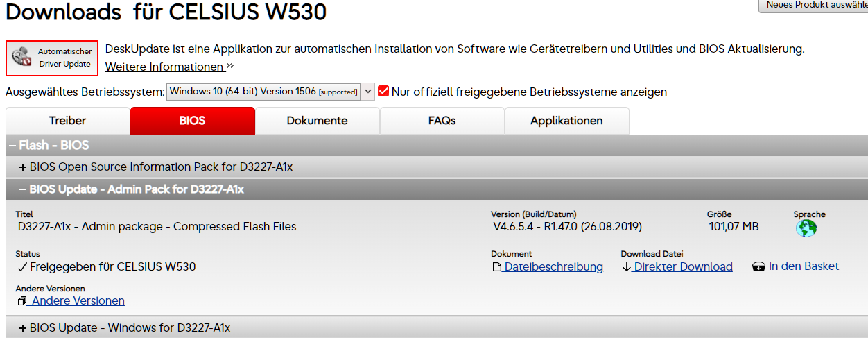Click the size value 101,07 MB

734,227
